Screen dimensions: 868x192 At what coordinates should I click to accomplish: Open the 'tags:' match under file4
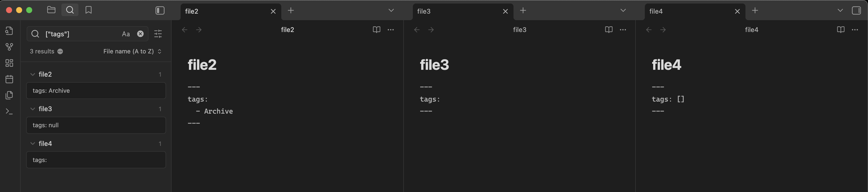point(96,159)
